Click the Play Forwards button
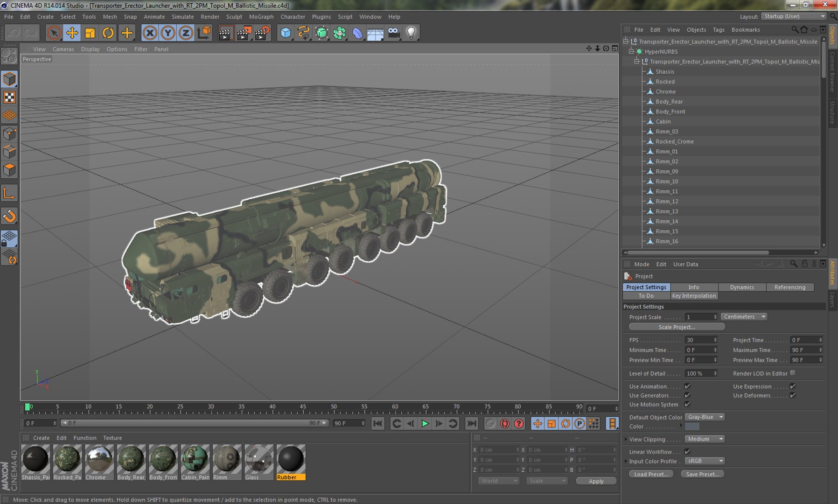The image size is (838, 504). point(425,423)
